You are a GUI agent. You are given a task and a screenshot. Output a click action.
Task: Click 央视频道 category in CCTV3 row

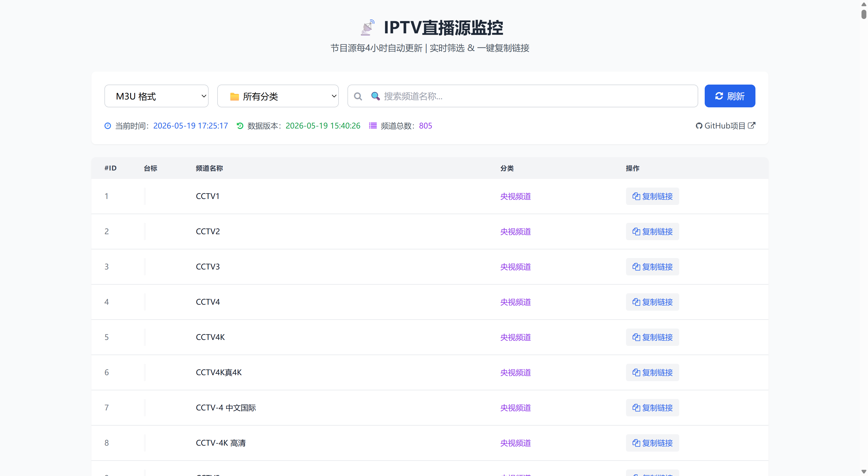(x=516, y=267)
